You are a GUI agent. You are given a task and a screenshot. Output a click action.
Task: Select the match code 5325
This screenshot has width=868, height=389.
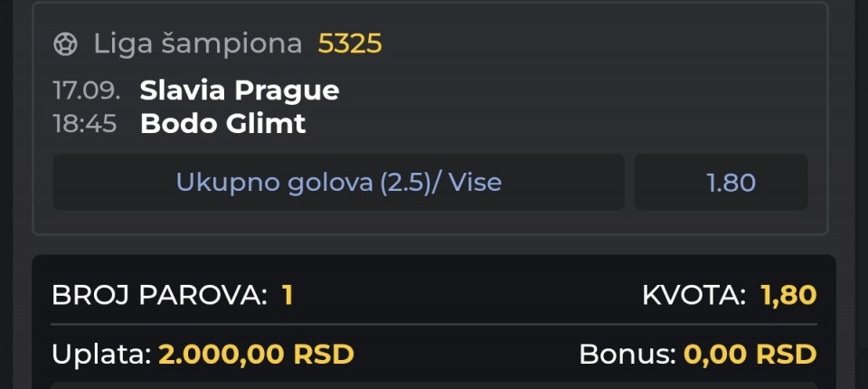[350, 43]
